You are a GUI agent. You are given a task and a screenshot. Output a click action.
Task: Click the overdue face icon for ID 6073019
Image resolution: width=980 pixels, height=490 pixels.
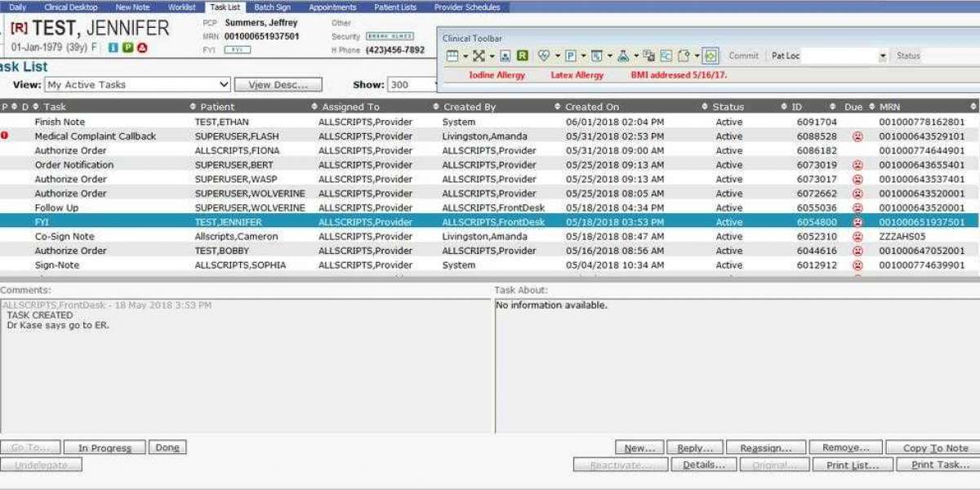tap(857, 165)
